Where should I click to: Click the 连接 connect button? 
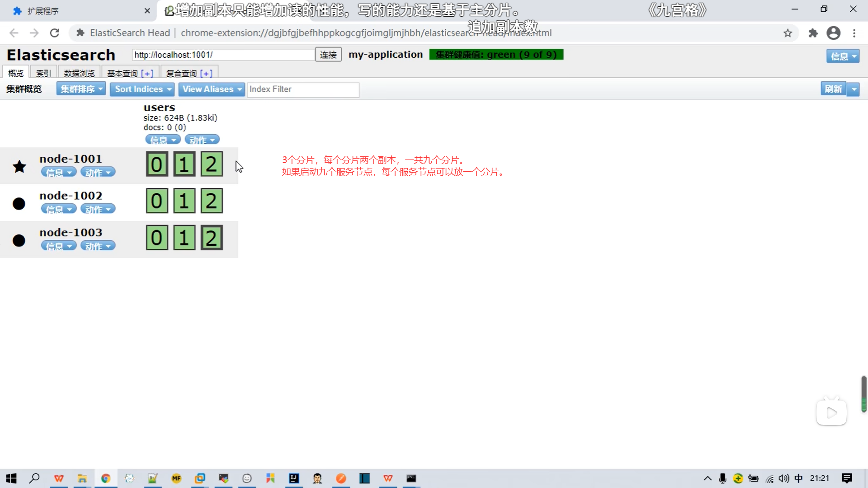click(x=328, y=55)
